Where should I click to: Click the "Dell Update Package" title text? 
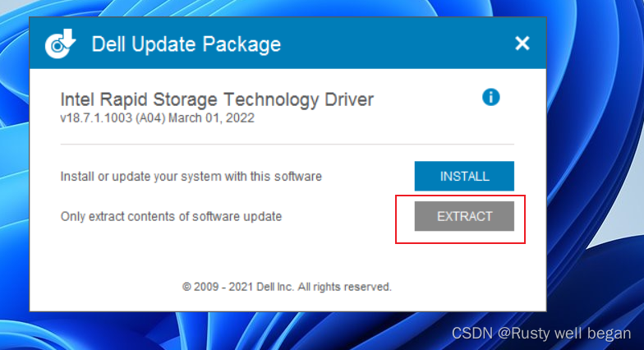coord(186,44)
